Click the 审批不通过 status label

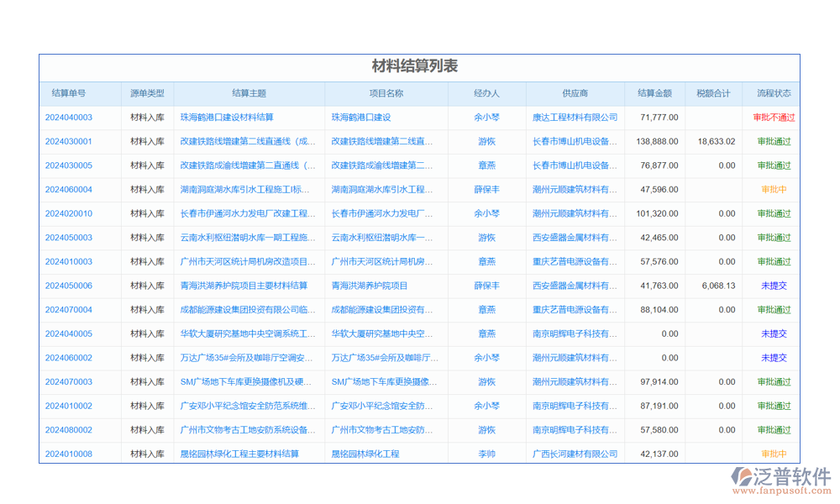(x=773, y=118)
